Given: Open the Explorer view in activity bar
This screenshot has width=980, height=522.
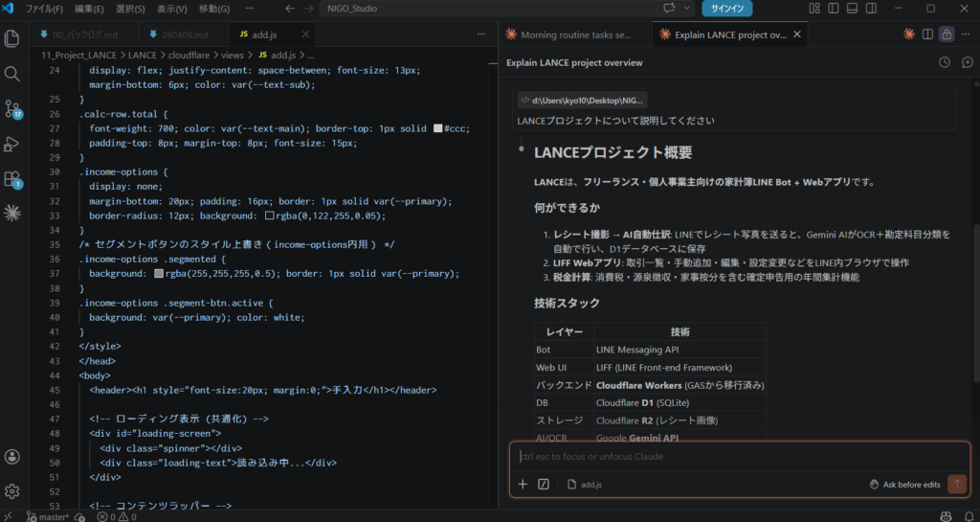Looking at the screenshot, I should (12, 39).
